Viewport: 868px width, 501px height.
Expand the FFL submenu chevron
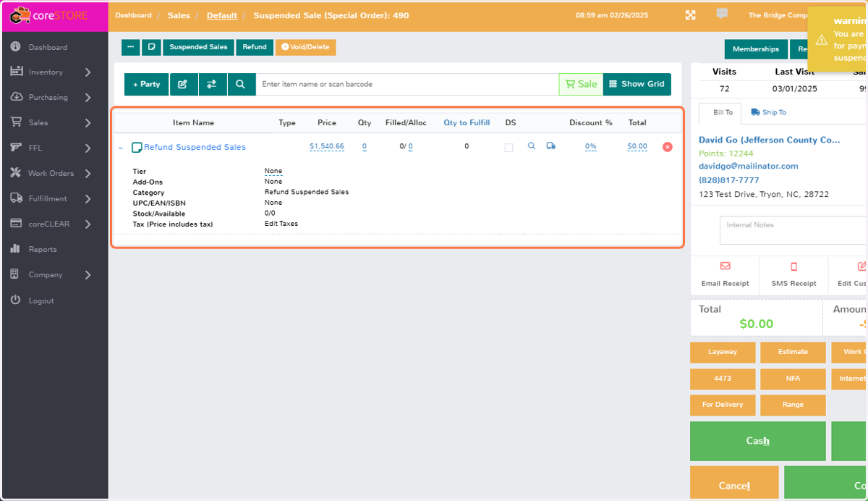(88, 148)
